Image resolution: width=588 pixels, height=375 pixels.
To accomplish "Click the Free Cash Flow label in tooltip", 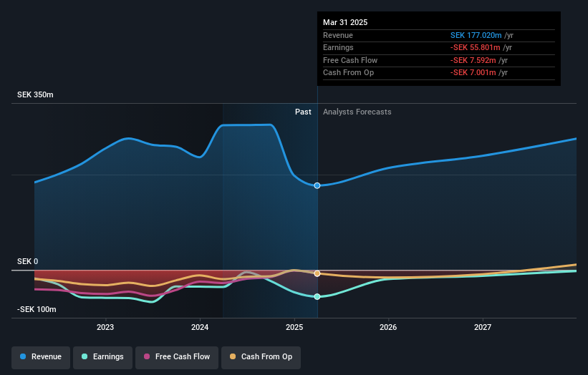I will (x=350, y=60).
